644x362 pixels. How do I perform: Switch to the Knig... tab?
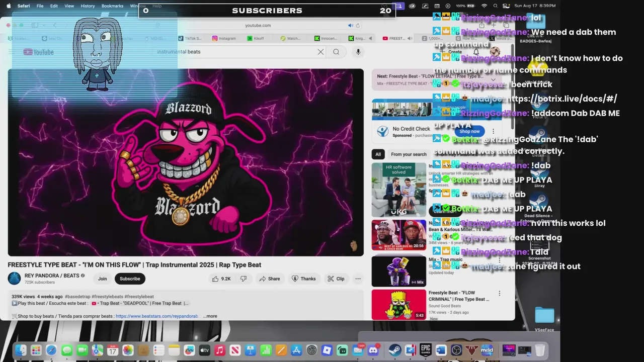coord(357,38)
